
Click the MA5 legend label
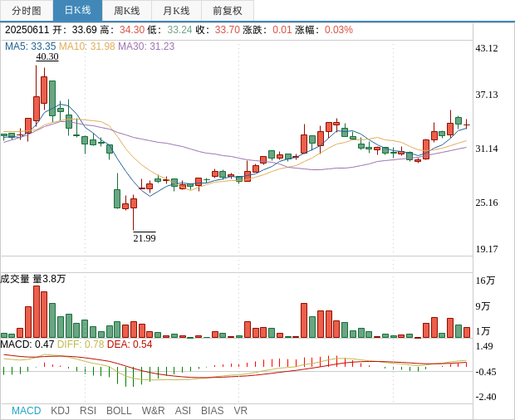pyautogui.click(x=30, y=46)
